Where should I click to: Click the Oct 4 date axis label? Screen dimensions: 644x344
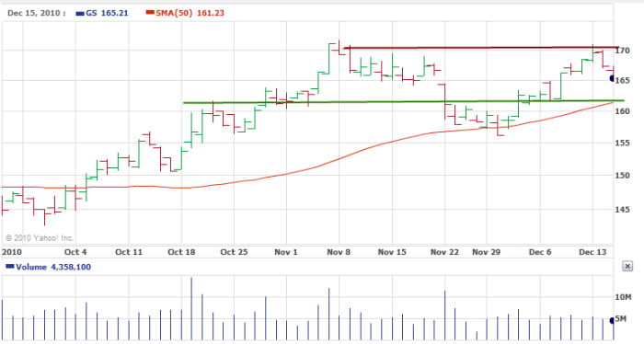pyautogui.click(x=75, y=252)
